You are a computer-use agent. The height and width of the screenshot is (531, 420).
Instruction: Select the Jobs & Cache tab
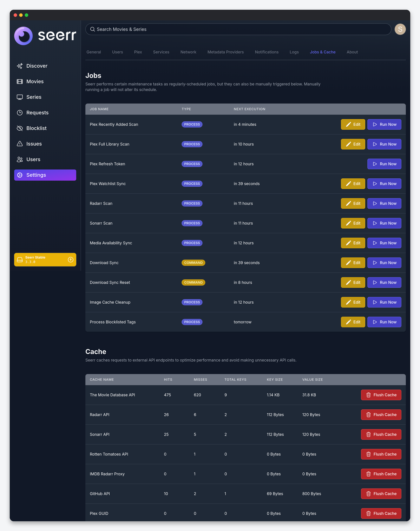[x=323, y=52]
